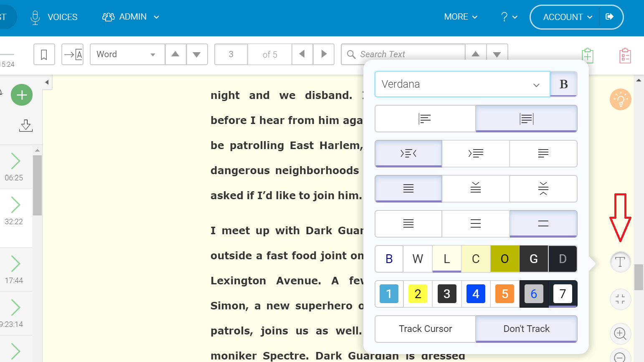Choose the L light yellow theme

(x=447, y=259)
